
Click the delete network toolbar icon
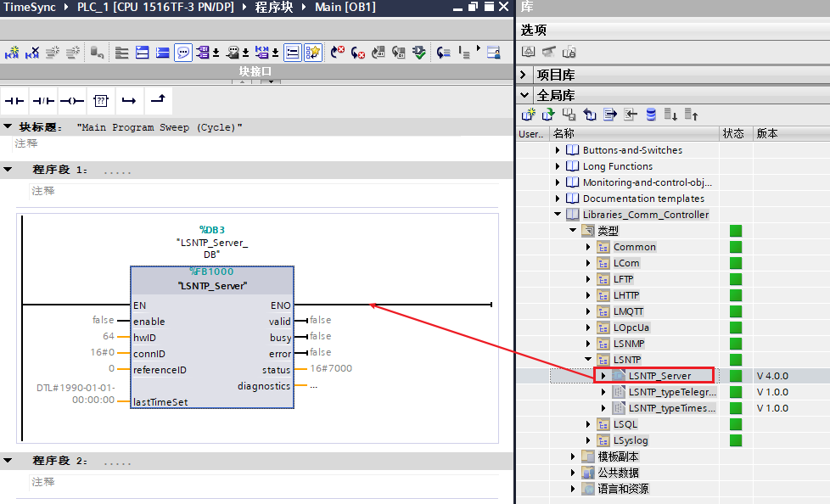(32, 53)
